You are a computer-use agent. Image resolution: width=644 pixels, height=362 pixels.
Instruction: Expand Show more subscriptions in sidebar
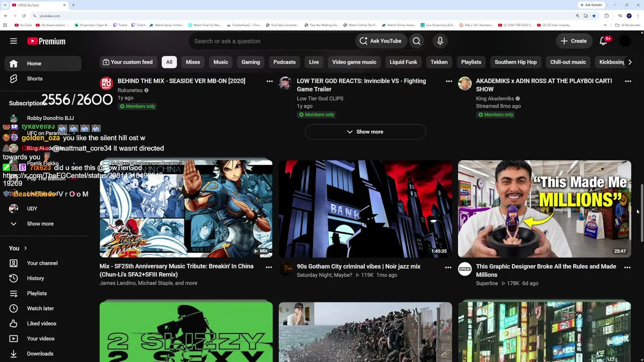click(x=43, y=224)
